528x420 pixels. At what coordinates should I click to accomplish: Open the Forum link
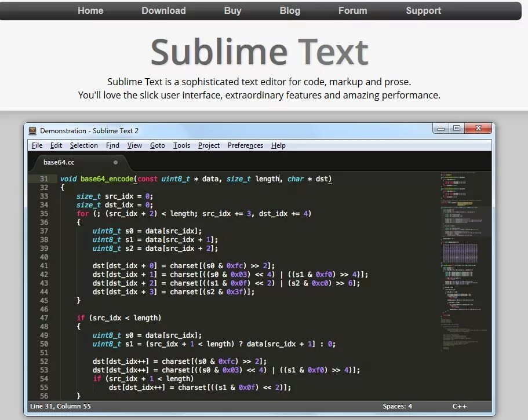pos(352,11)
